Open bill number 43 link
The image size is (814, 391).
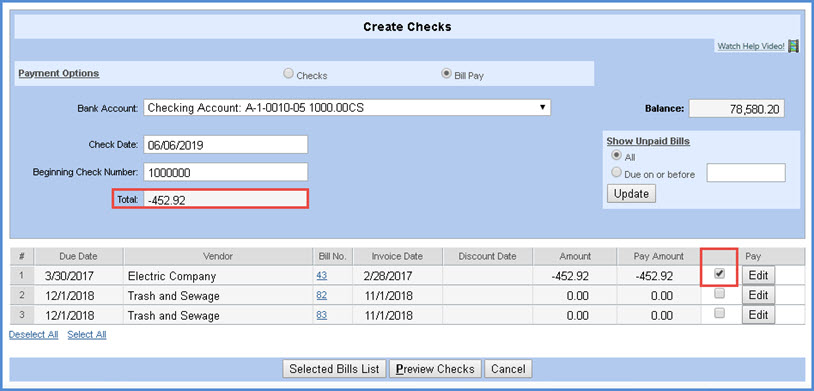click(321, 276)
